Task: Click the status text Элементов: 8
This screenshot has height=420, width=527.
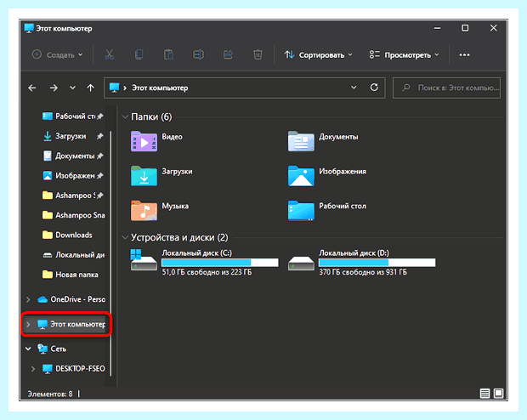Action: pos(50,394)
